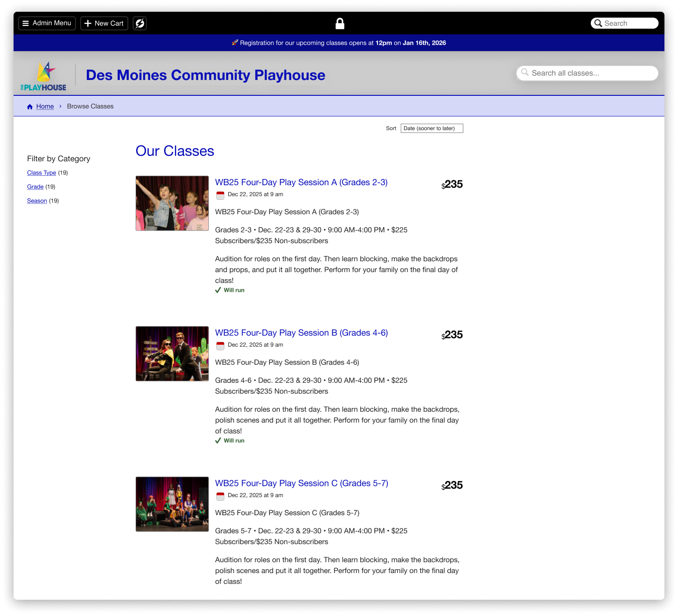Viewport: 678px width, 616px height.
Task: Click the green checkmark on Session B's Will run status
Action: point(218,440)
